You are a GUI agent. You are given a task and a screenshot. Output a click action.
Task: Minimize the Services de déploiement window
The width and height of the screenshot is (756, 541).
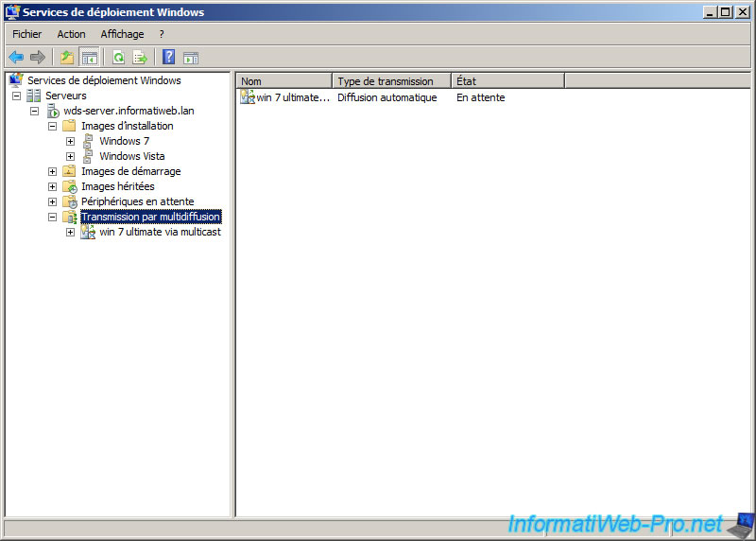[x=710, y=12]
